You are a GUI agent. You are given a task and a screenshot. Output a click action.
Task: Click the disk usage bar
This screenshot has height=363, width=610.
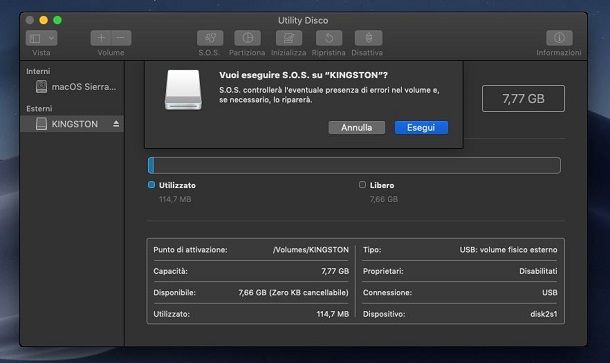pyautogui.click(x=354, y=165)
